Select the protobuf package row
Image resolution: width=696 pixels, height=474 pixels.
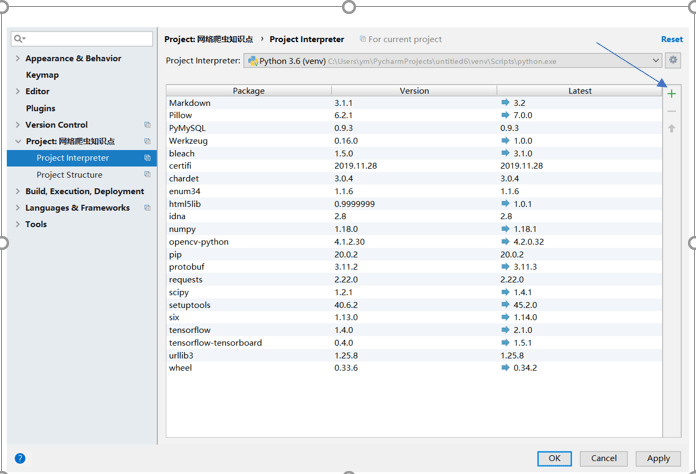(x=414, y=267)
